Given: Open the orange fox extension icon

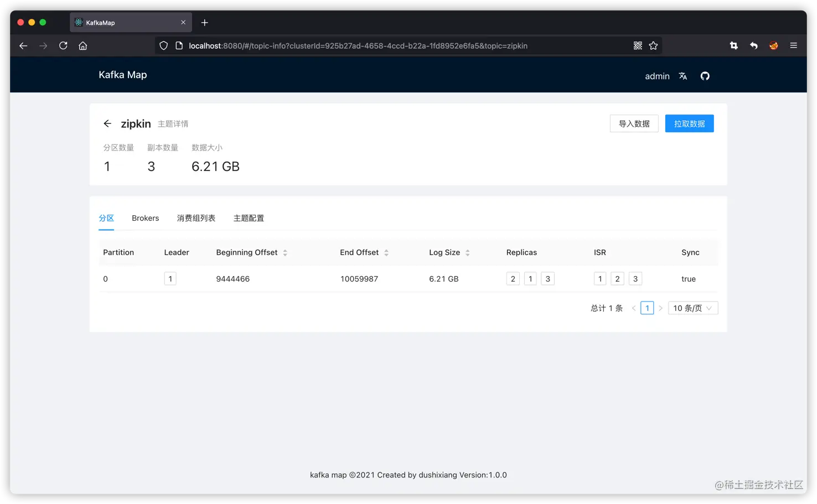Looking at the screenshot, I should click(774, 46).
